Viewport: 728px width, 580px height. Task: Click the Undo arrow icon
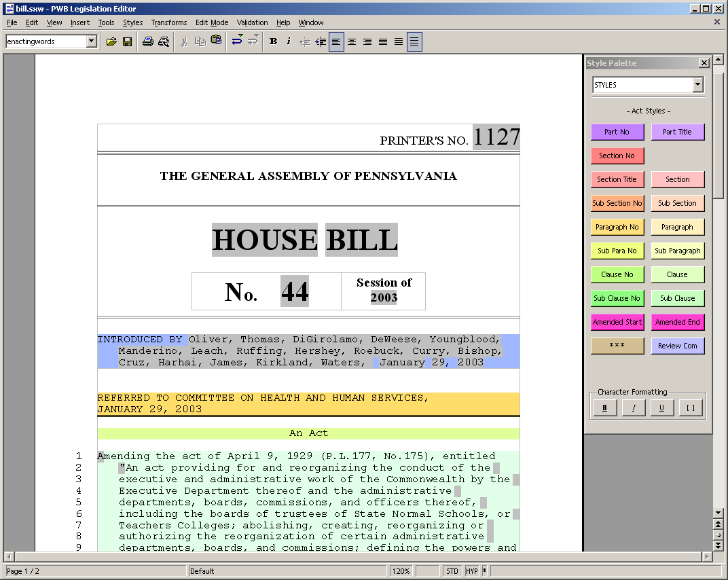click(237, 41)
